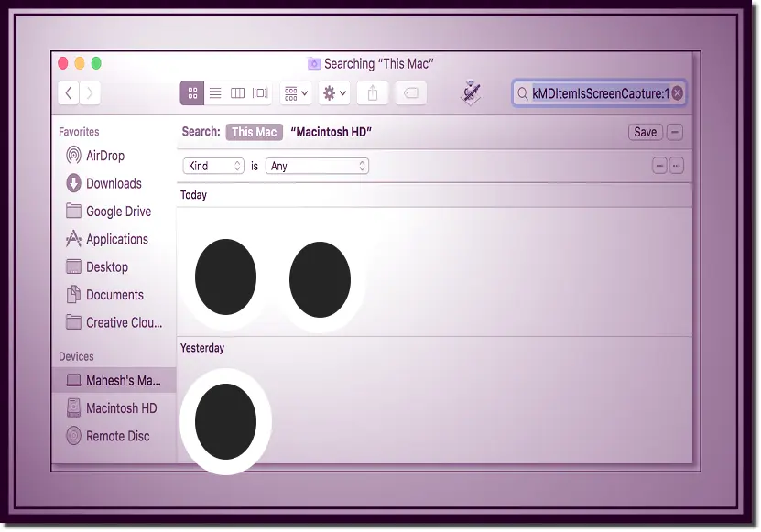The image size is (761, 532).
Task: Open the Any value dropdown
Action: (x=317, y=166)
